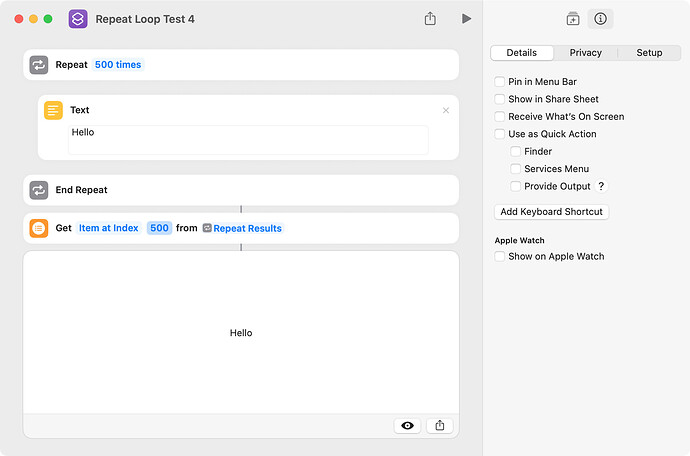Click the Text action title label
Image resolution: width=690 pixels, height=456 pixels.
[80, 110]
